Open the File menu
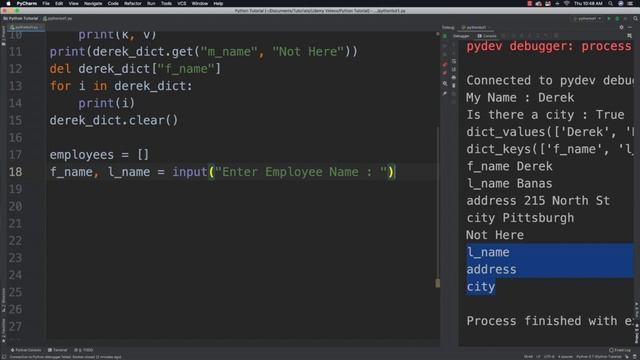The height and width of the screenshot is (360, 640). pyautogui.click(x=46, y=3)
